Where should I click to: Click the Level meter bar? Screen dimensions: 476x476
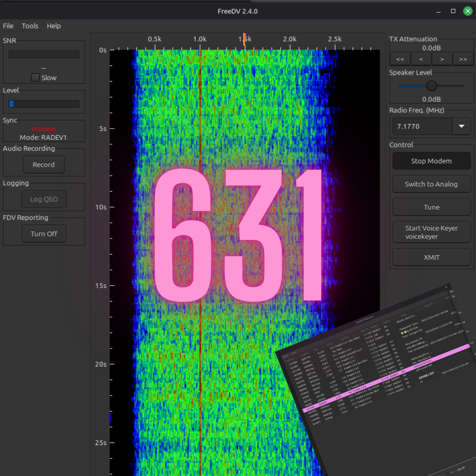point(44,104)
